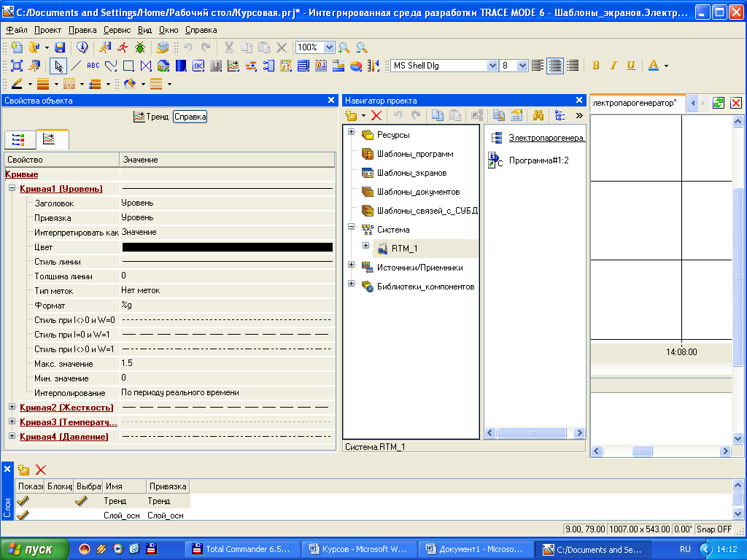Open the MS Shell Dlg font dropdown
This screenshot has width=747, height=560.
[x=492, y=66]
